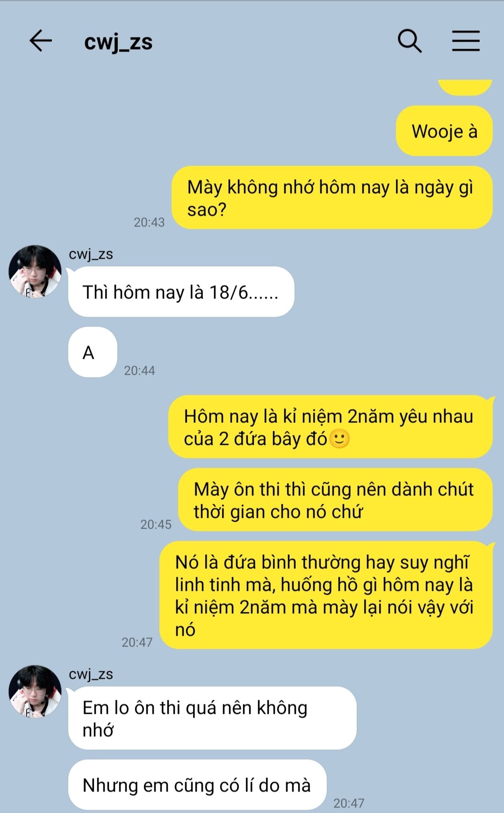Open cwj_zs avatar beside 'Em lo ôn thi' message
Screen dimensions: 504x813
35,691
